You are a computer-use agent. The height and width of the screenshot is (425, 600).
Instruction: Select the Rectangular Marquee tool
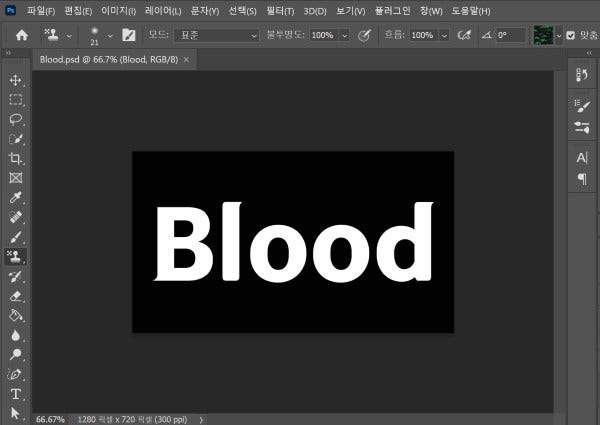(15, 100)
